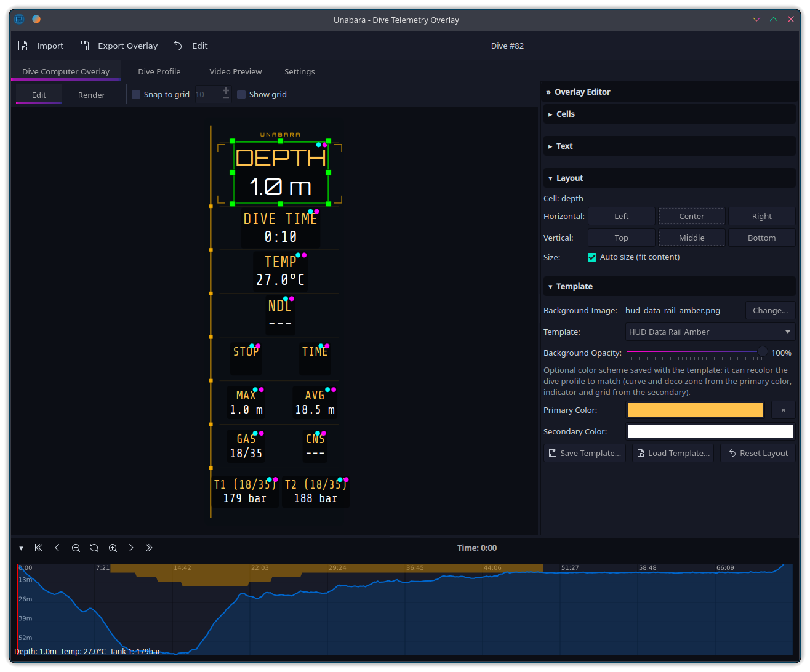Step back one frame arrow
The height and width of the screenshot is (672, 810).
[57, 548]
